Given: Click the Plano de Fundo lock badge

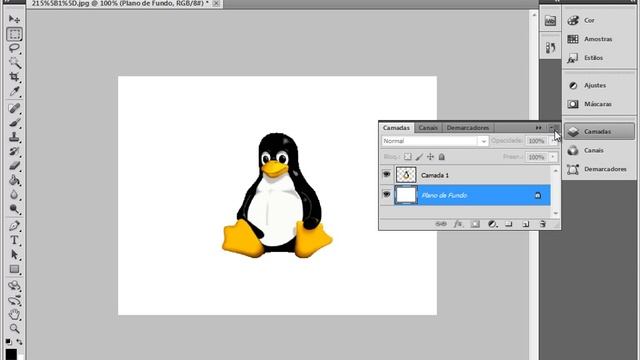Looking at the screenshot, I should [x=538, y=196].
